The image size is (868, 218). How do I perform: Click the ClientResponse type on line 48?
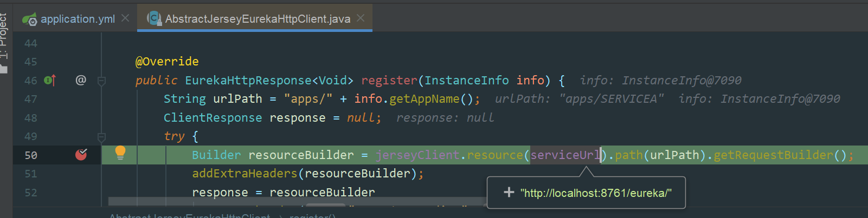click(x=213, y=118)
